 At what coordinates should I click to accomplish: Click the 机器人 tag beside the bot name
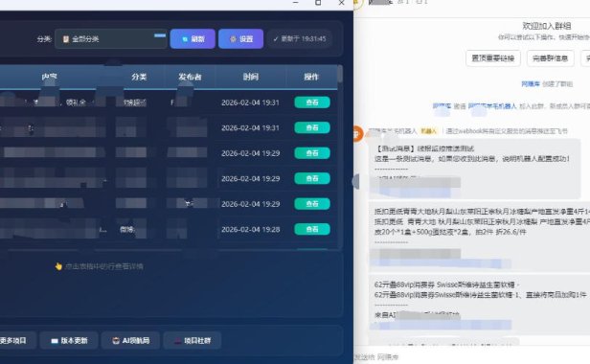[x=428, y=131]
